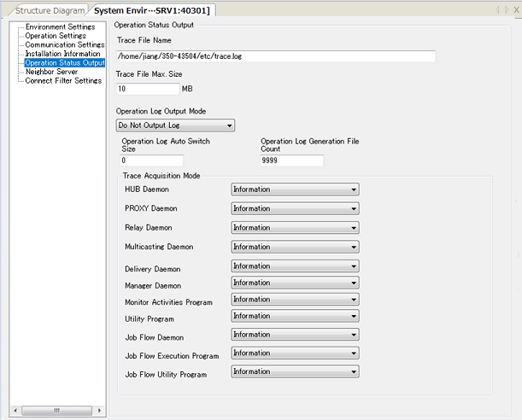Open the Operation Log Output Mode dropdown

175,125
